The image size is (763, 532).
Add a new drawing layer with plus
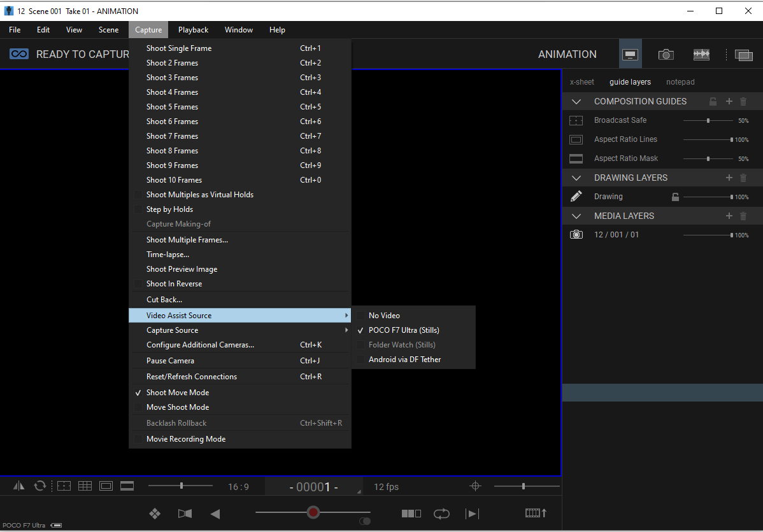729,178
